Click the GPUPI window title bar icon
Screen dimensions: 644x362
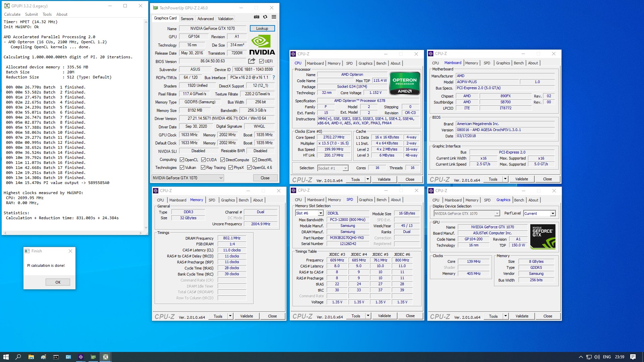pyautogui.click(x=7, y=6)
